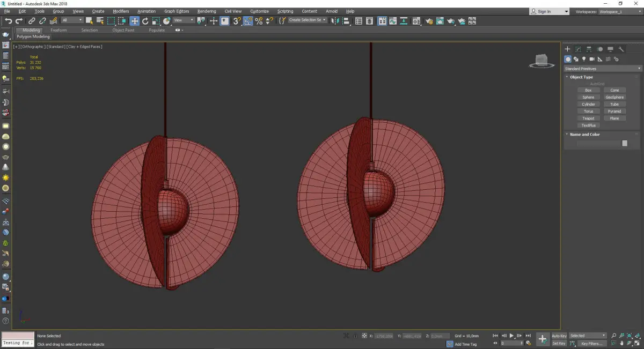This screenshot has width=644, height=349.
Task: Toggle the selection lock icon
Action: 355,336
